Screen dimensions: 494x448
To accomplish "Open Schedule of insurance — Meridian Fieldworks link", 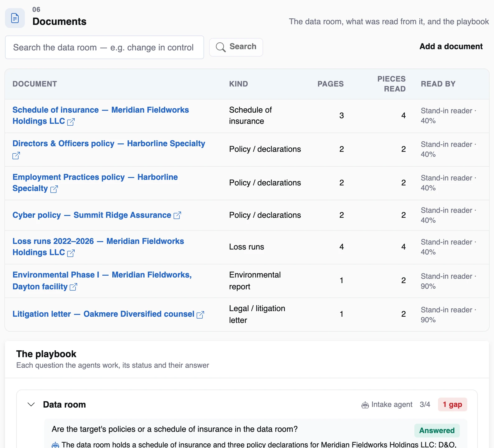I will pos(100,115).
